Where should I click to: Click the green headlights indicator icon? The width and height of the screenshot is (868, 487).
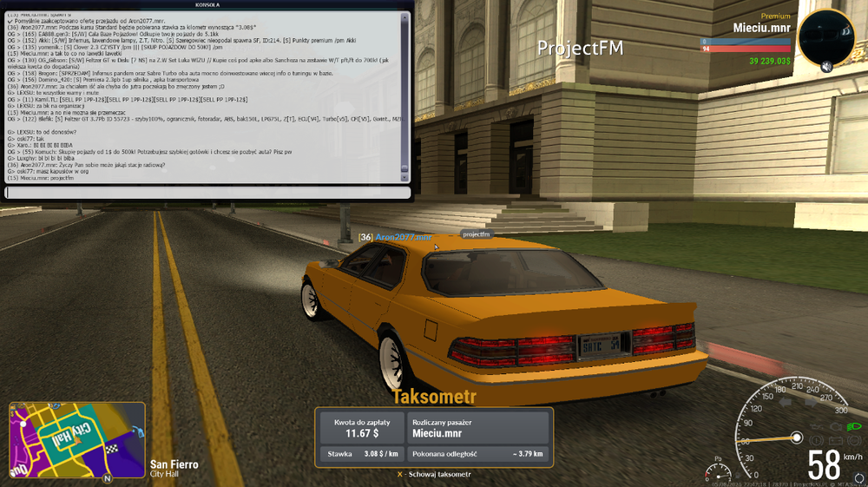pos(854,427)
